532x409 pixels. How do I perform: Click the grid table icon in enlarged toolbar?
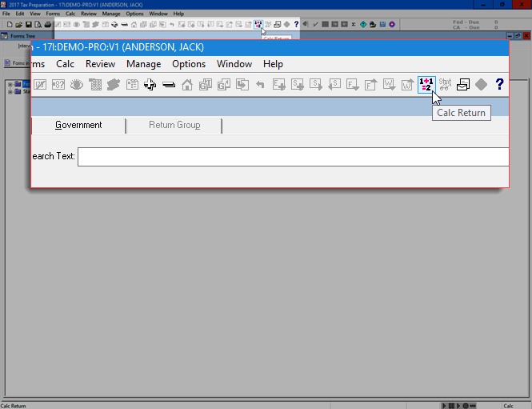95,85
